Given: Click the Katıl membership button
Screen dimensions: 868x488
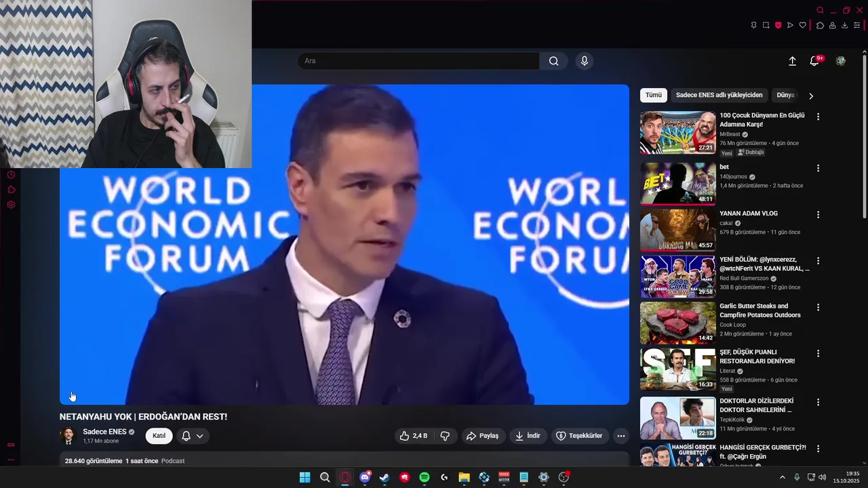Looking at the screenshot, I should [159, 436].
